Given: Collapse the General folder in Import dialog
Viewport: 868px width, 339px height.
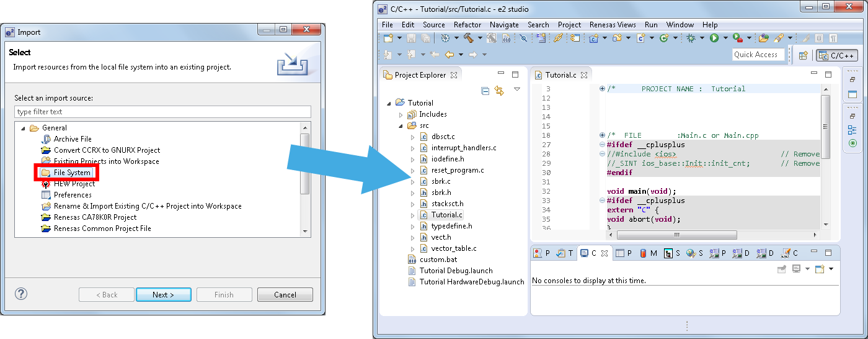Looking at the screenshot, I should [x=24, y=128].
